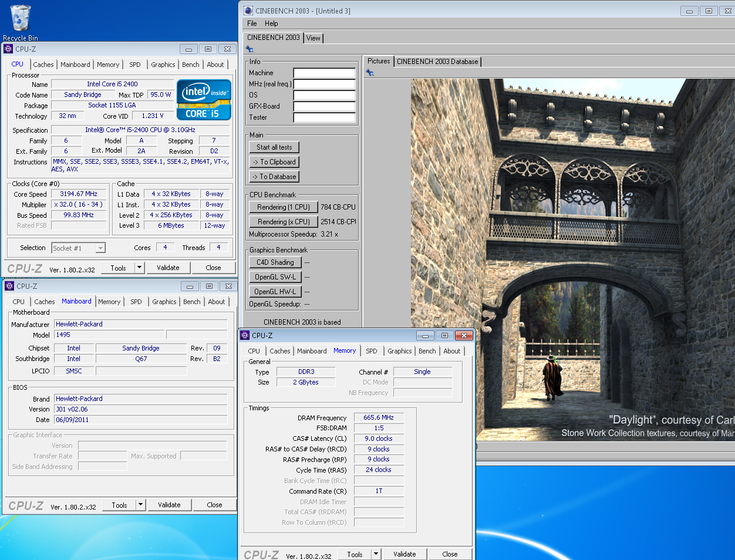Click the CPU-Z title icon in Mainboard window
This screenshot has width=735, height=560.
pyautogui.click(x=9, y=286)
